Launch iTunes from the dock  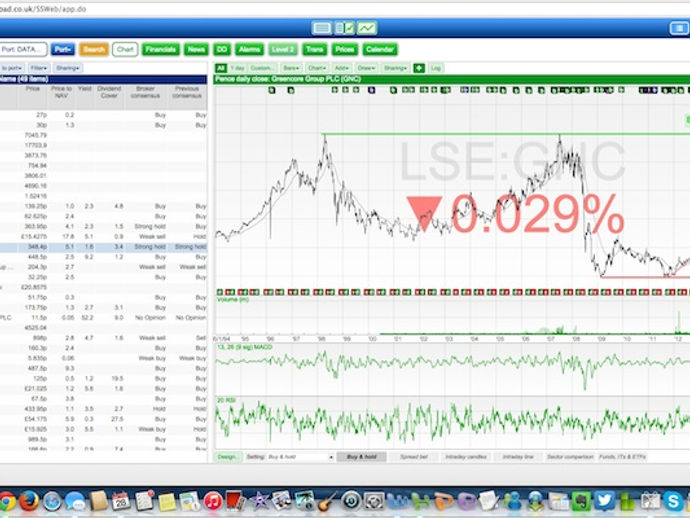click(213, 502)
